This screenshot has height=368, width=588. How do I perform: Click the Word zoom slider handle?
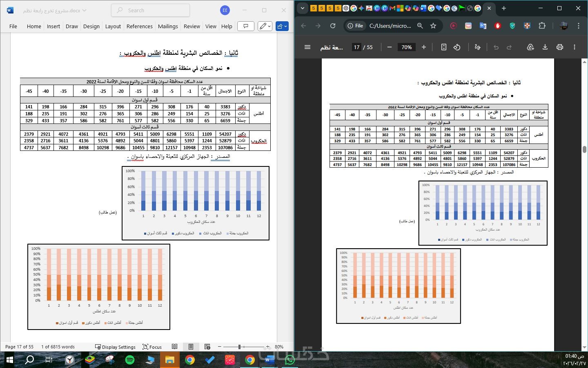click(240, 347)
